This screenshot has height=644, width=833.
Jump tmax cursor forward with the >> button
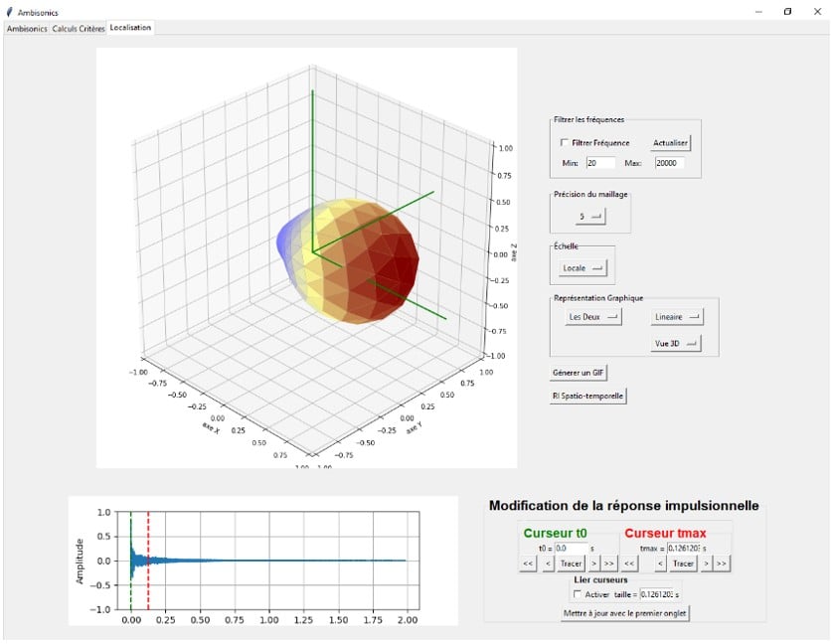pyautogui.click(x=722, y=564)
